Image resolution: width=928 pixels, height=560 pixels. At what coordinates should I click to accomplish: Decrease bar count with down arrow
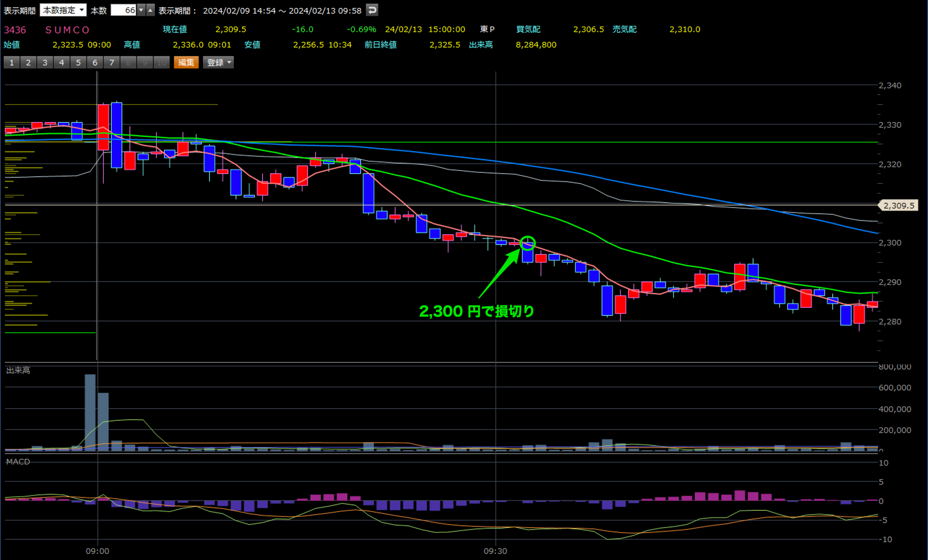point(141,10)
